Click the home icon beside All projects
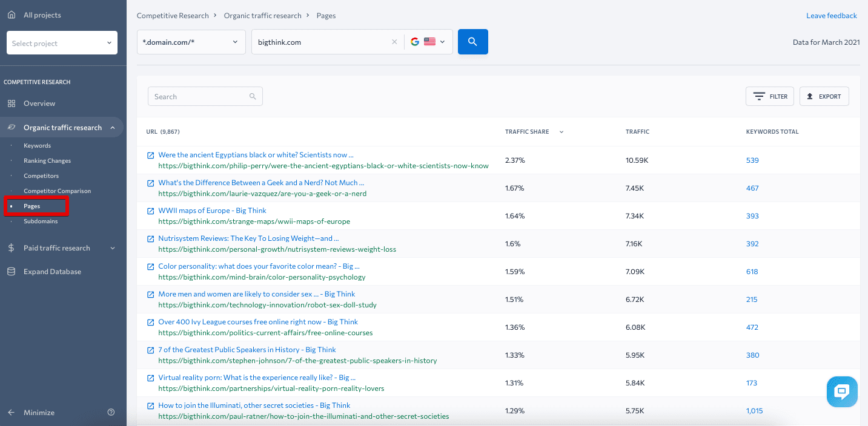The width and height of the screenshot is (868, 426). (x=12, y=15)
